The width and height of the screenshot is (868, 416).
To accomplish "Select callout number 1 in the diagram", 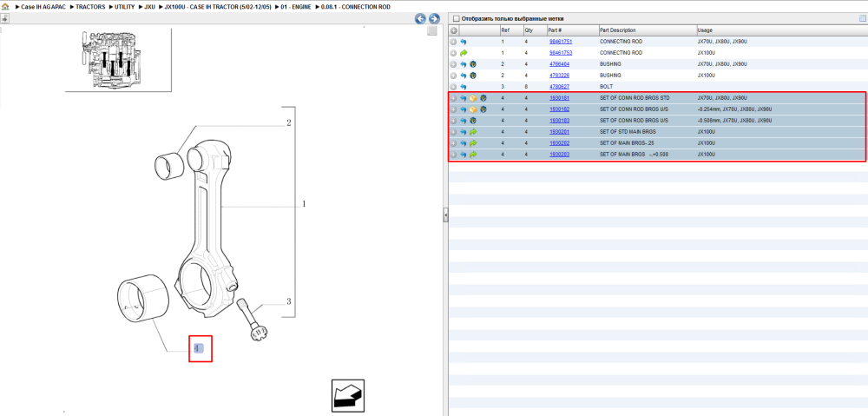I will tap(304, 204).
